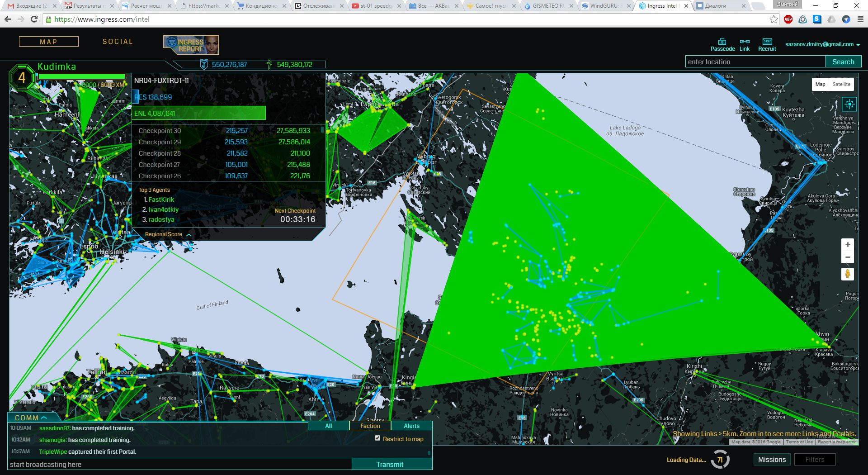
Task: Select the Street View pegman icon
Action: point(848,274)
